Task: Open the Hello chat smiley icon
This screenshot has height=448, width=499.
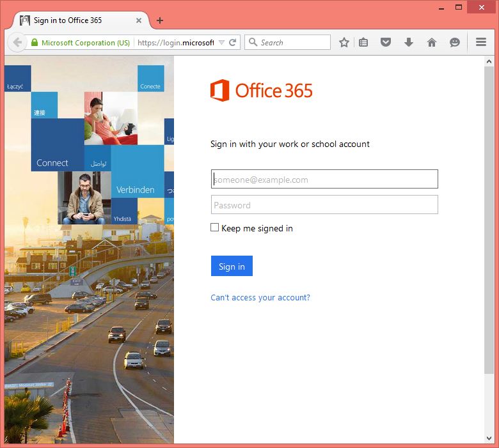Action: (454, 42)
